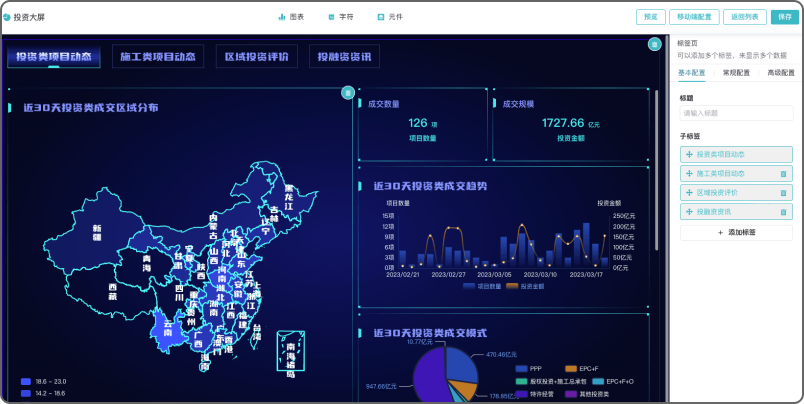Click the 添加标签 add tab button
This screenshot has width=804, height=404.
point(736,232)
